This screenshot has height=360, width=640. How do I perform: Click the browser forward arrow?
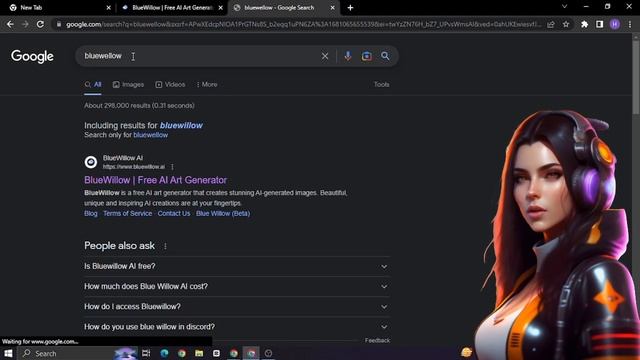(25, 24)
